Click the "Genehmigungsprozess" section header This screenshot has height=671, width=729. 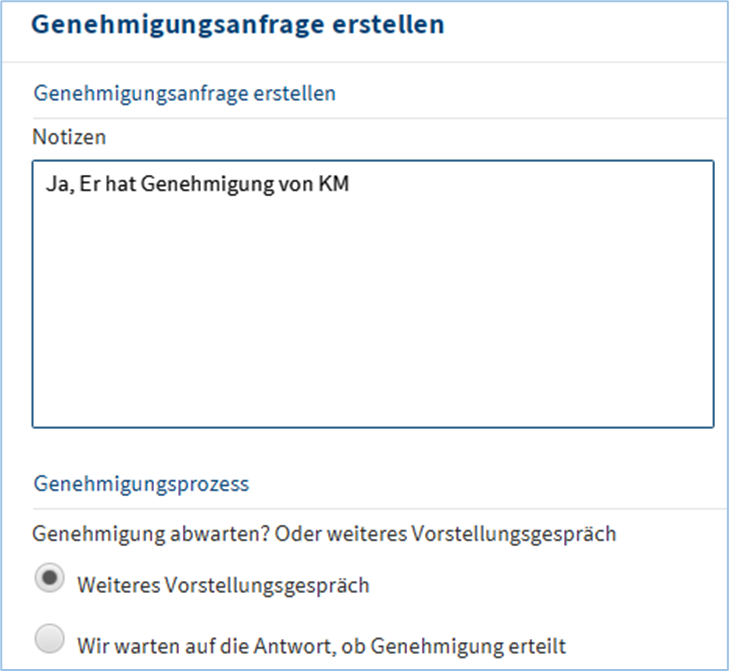pyautogui.click(x=141, y=485)
